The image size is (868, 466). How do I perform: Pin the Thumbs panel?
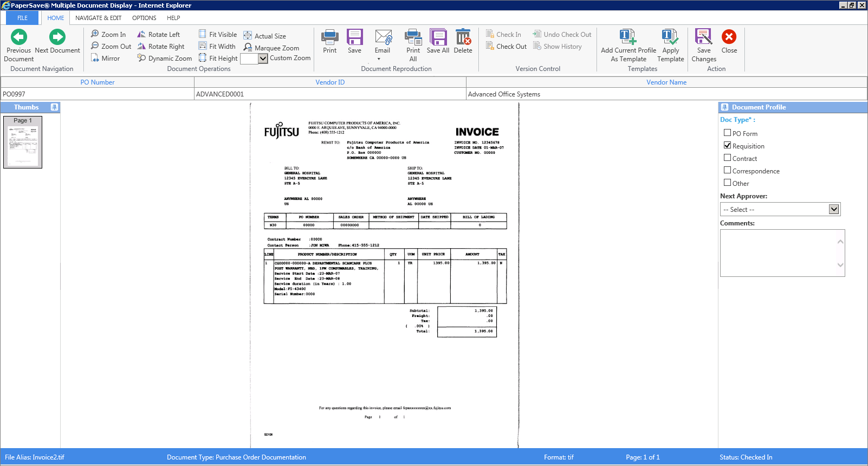tap(54, 107)
